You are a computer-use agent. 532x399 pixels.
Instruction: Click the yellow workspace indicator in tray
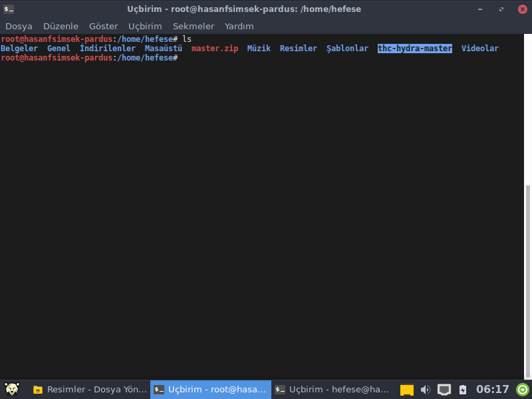click(x=407, y=390)
